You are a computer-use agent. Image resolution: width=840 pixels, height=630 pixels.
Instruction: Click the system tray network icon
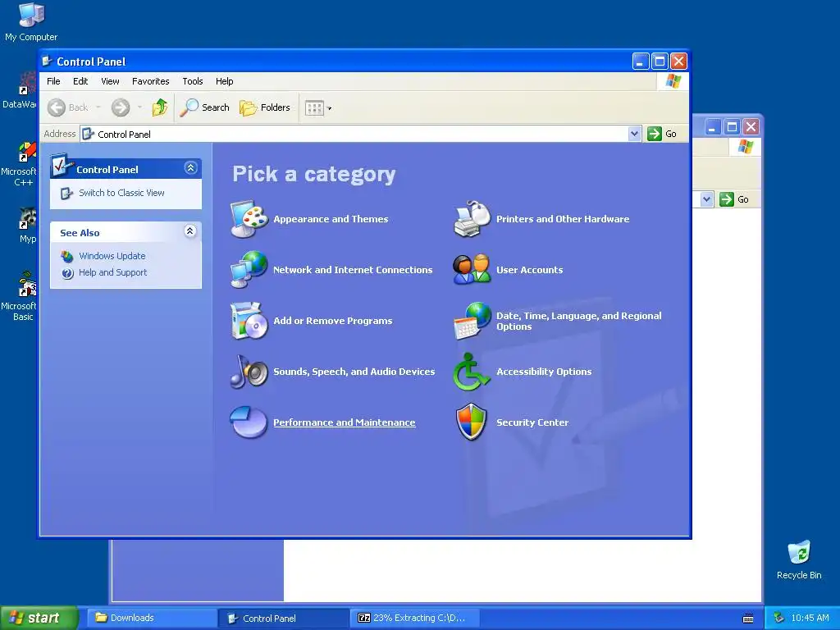[x=779, y=618]
